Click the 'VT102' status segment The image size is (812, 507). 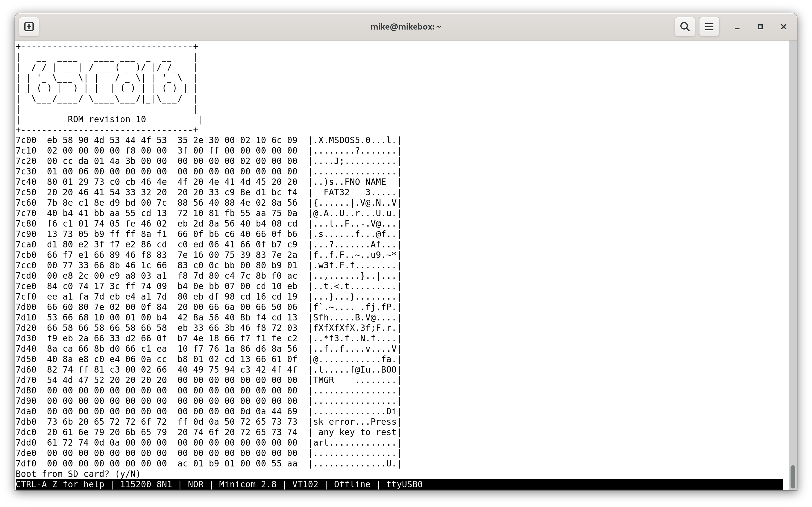[305, 484]
